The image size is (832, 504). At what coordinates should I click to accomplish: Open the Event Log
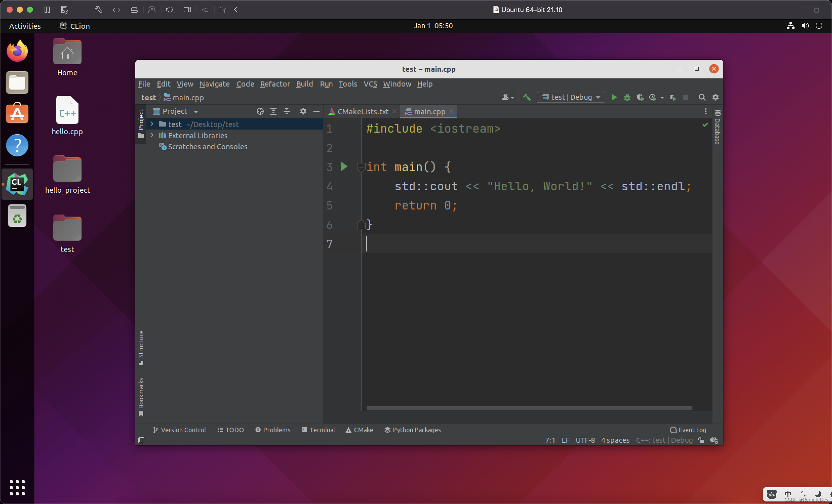click(x=688, y=430)
